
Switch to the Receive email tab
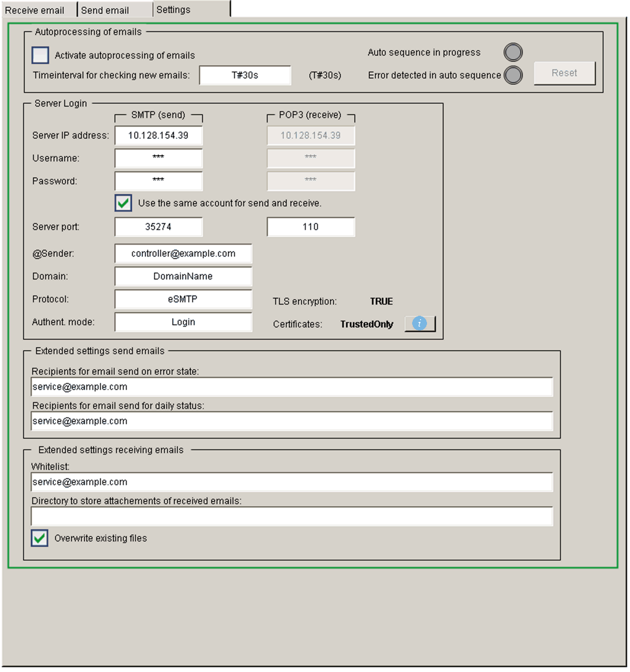tap(35, 10)
